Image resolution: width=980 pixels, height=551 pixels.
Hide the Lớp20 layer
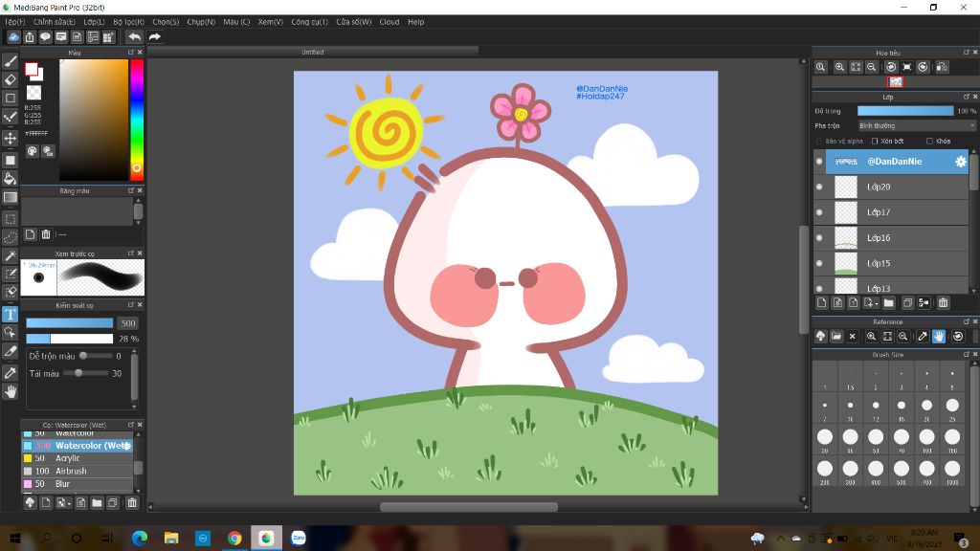click(819, 187)
